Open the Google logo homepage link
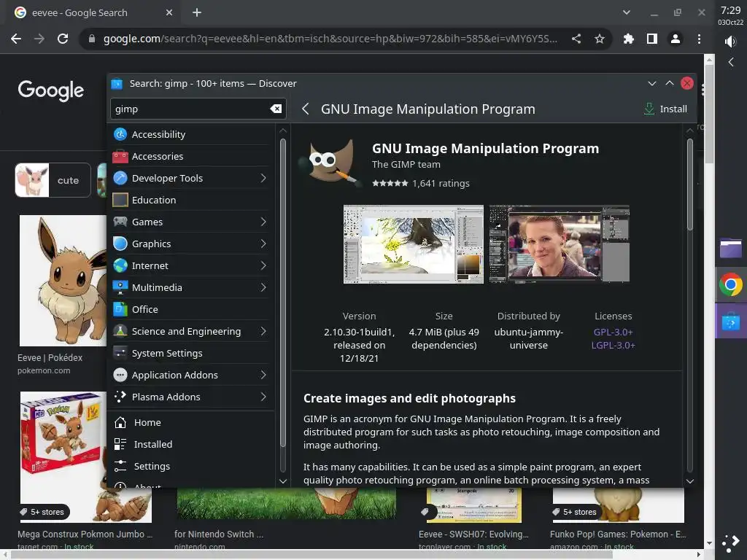 [50, 90]
